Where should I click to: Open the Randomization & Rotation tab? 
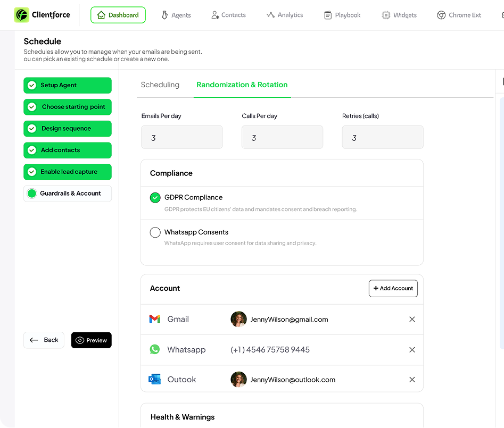point(242,85)
